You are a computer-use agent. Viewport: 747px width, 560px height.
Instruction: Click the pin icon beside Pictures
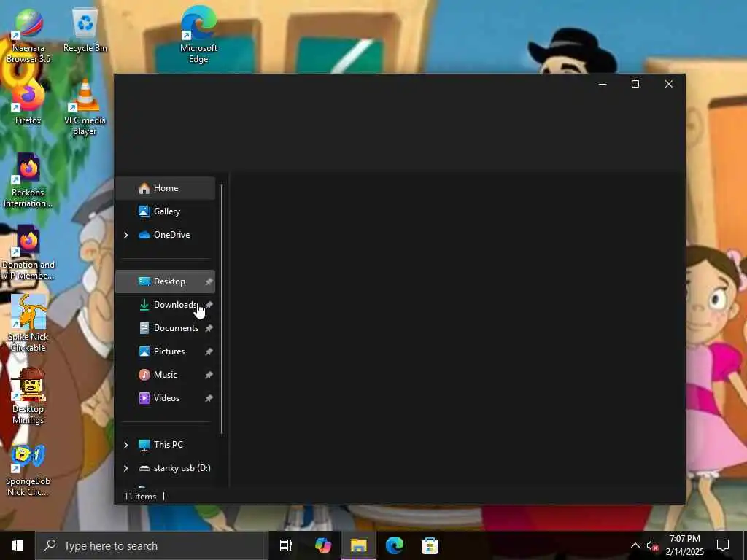point(209,351)
